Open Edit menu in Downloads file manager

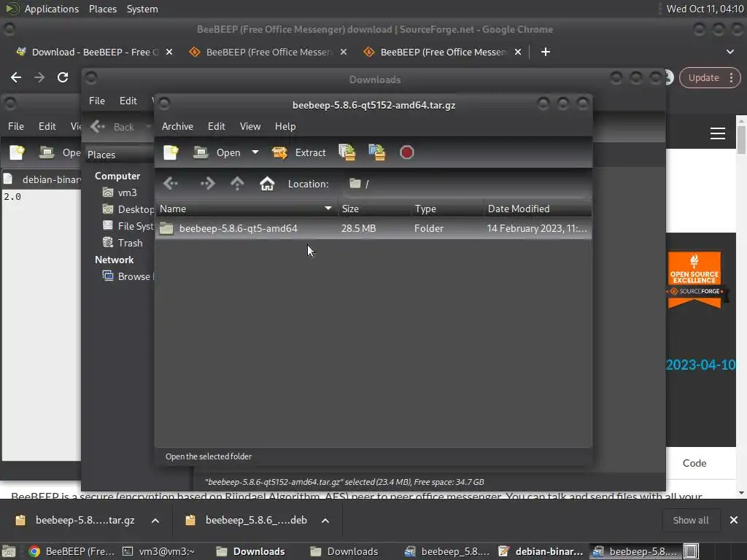128,101
